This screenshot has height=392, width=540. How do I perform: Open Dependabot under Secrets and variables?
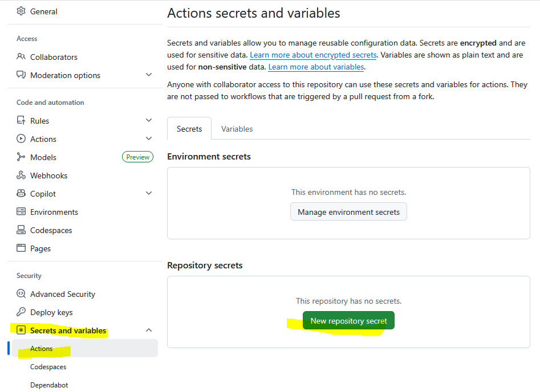coord(49,385)
